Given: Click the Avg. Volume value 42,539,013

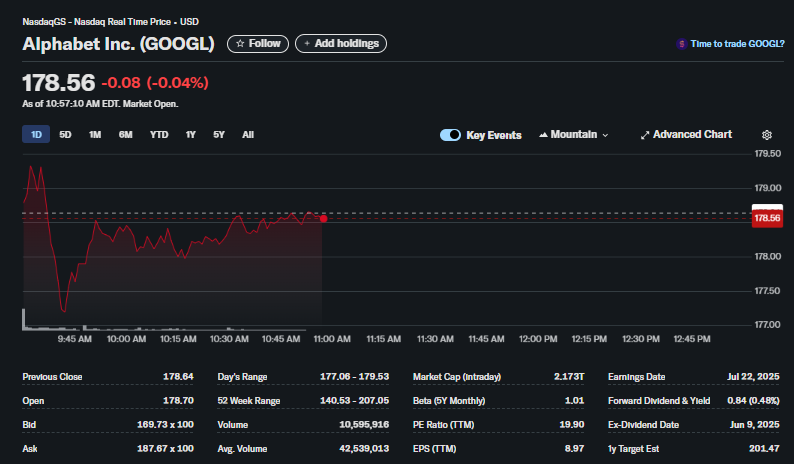Looking at the screenshot, I should pyautogui.click(x=364, y=449).
